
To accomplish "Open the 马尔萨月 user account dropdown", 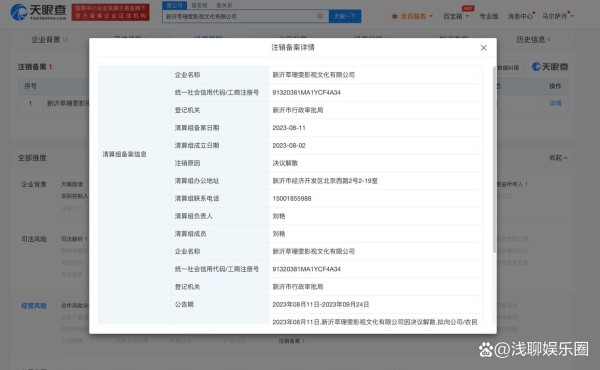I will [558, 16].
